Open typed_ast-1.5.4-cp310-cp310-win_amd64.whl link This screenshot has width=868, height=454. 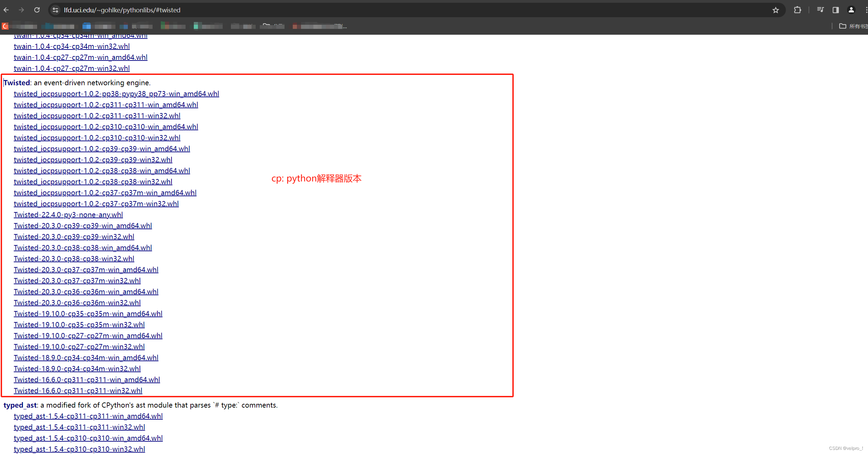pyautogui.click(x=88, y=438)
